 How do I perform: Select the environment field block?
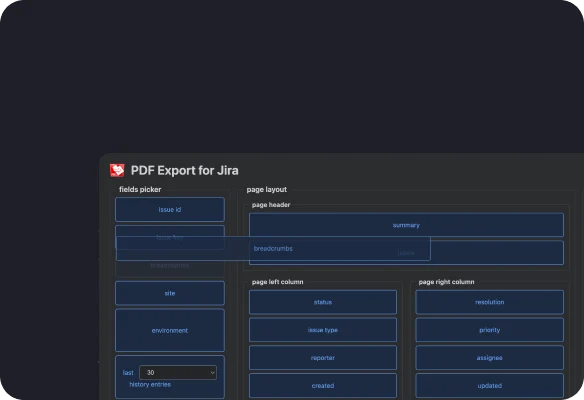click(x=170, y=330)
